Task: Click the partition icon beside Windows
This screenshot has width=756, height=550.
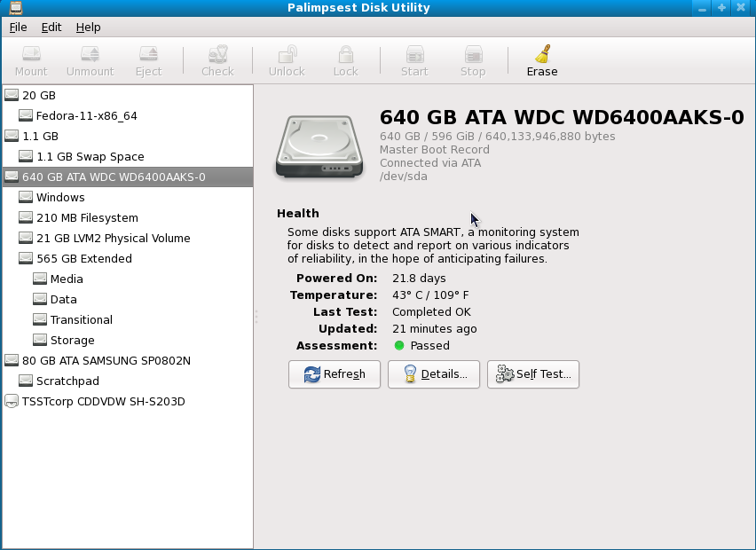Action: pos(26,197)
